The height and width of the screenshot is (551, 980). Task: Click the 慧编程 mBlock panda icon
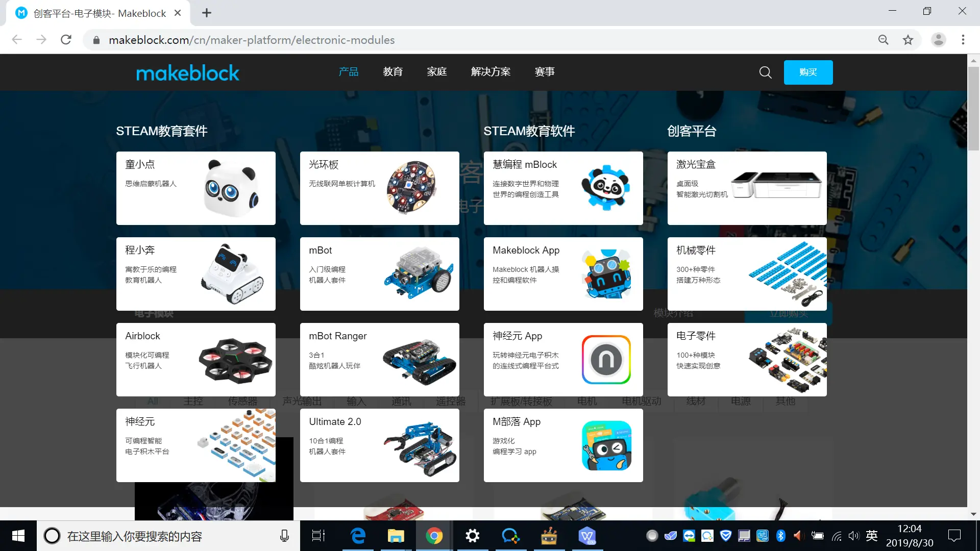606,187
